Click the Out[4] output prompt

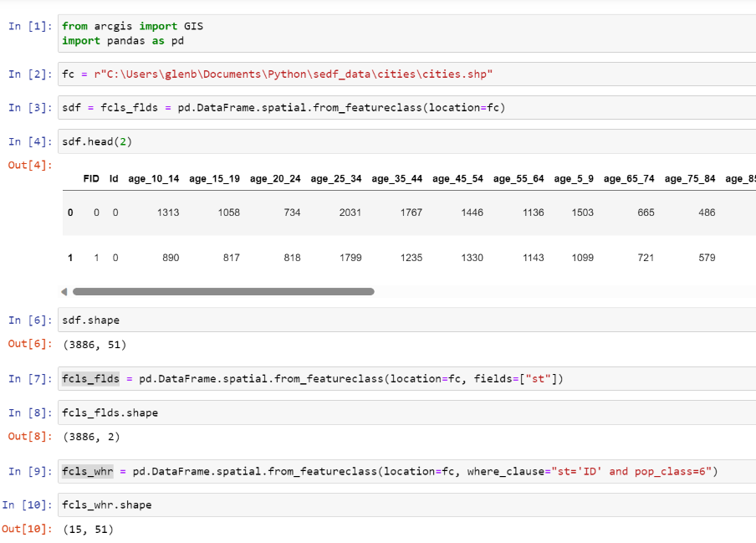[x=30, y=165]
